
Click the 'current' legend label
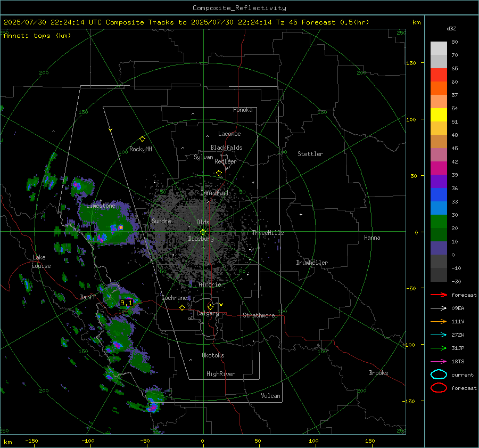point(463,374)
